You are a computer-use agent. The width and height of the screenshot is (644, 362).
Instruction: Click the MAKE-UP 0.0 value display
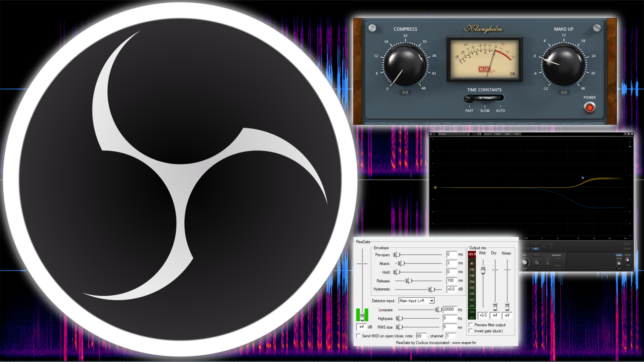tap(564, 93)
